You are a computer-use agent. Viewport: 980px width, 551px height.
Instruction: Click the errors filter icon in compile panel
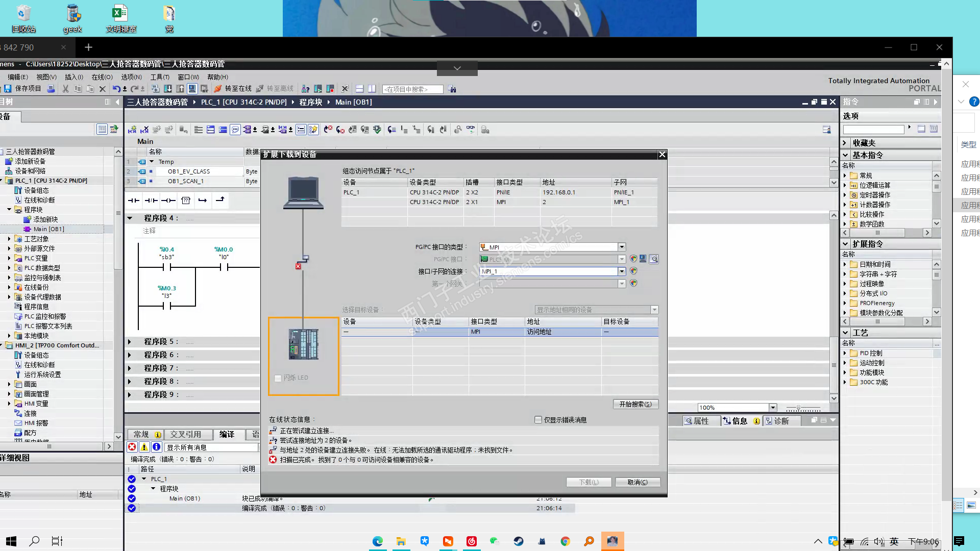coord(132,447)
